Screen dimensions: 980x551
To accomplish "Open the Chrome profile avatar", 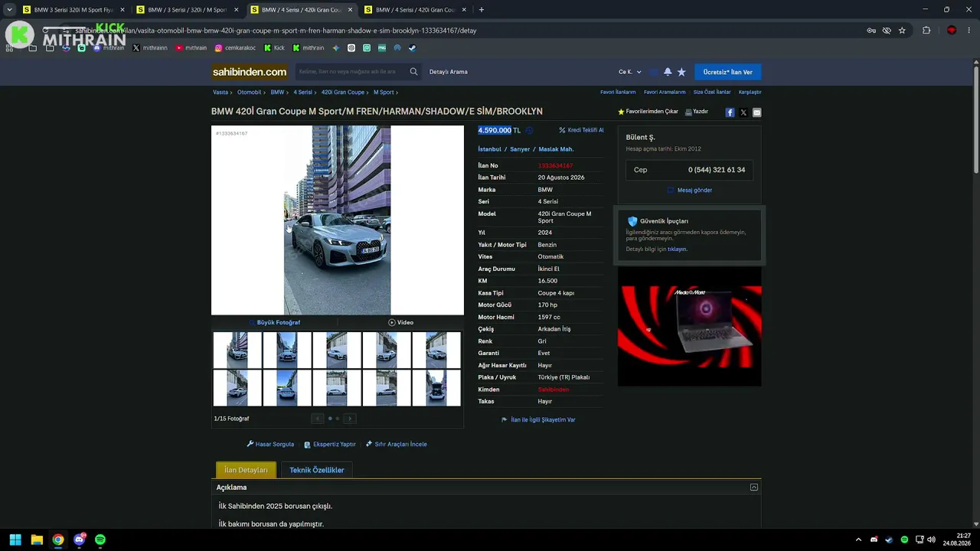I will [x=952, y=31].
